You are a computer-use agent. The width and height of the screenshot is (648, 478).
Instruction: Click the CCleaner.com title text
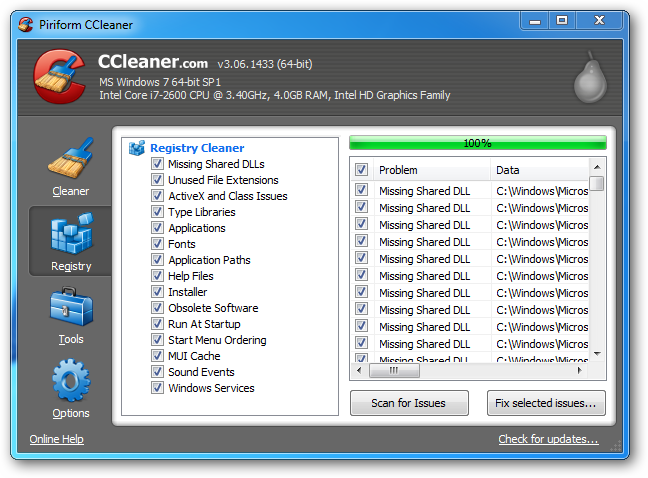click(153, 62)
